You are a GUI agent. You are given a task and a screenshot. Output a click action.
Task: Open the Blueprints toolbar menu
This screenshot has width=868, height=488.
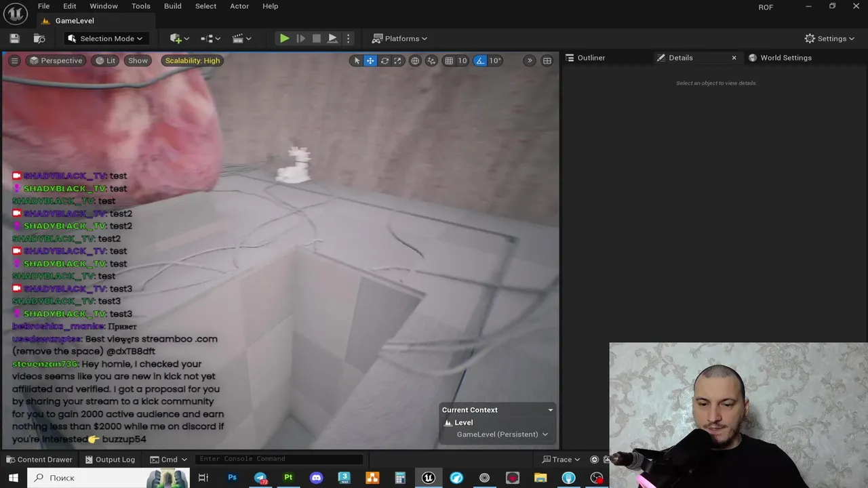coord(211,39)
